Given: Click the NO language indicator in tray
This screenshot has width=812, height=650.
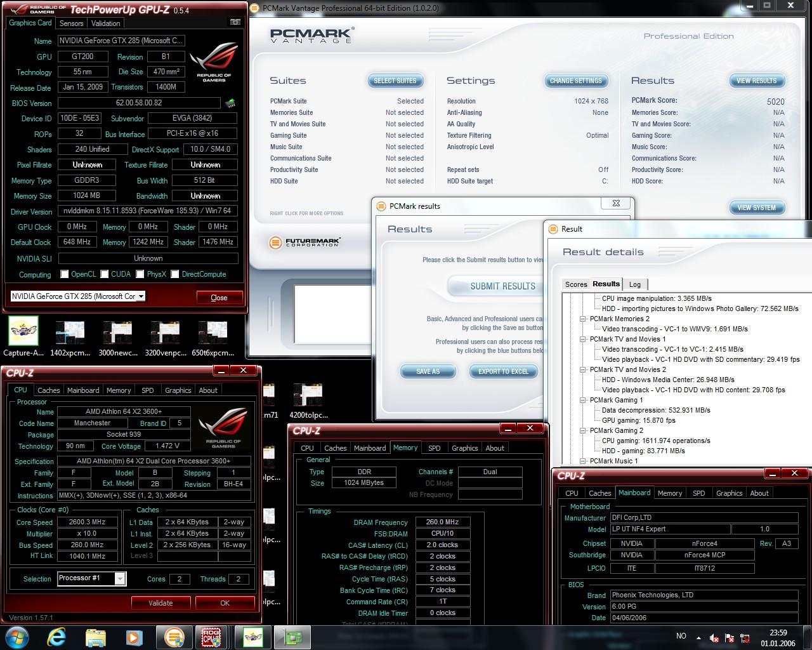Looking at the screenshot, I should tap(681, 636).
